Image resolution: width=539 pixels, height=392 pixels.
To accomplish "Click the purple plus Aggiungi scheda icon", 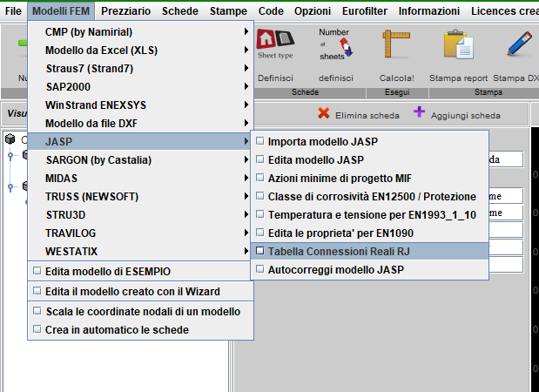I will pyautogui.click(x=419, y=112).
